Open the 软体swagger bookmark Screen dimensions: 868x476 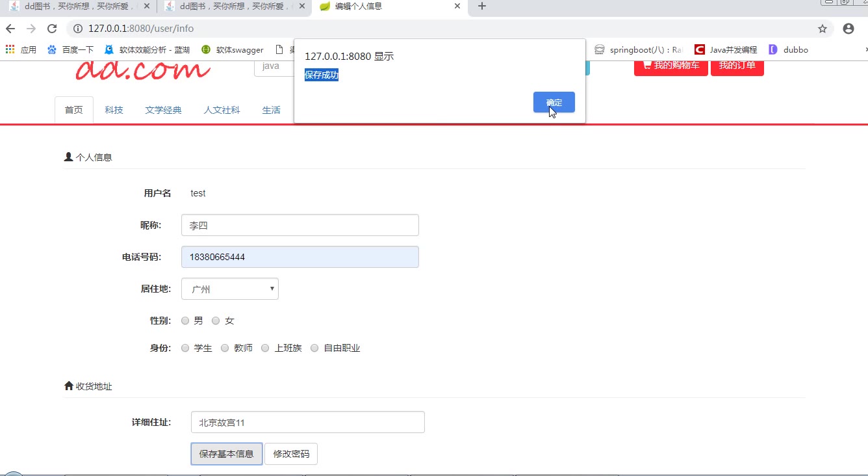(x=233, y=49)
